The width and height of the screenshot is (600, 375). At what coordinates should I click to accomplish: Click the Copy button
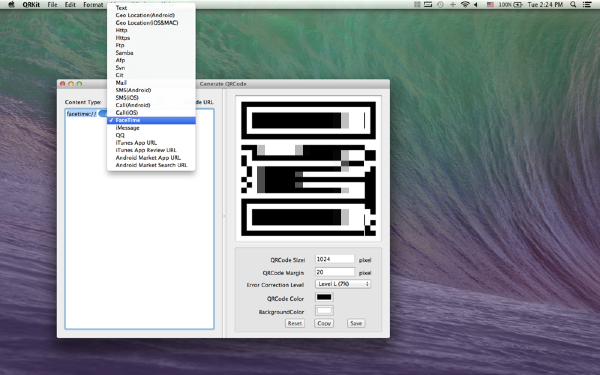tap(324, 323)
